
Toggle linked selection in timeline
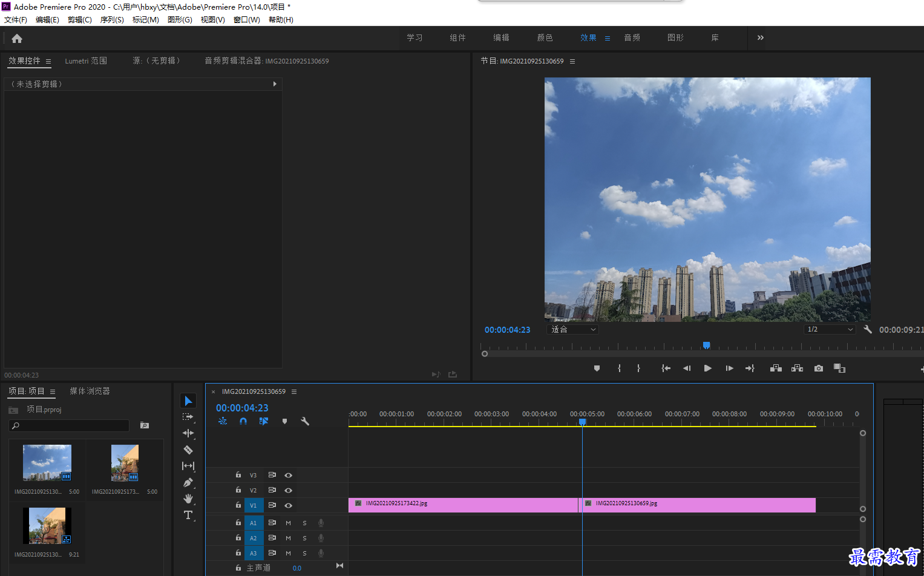point(264,421)
